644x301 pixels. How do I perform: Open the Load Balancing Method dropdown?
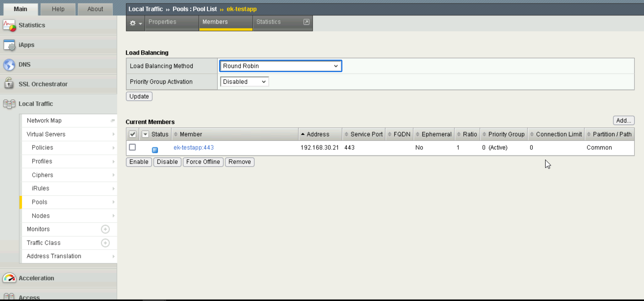coord(280,66)
